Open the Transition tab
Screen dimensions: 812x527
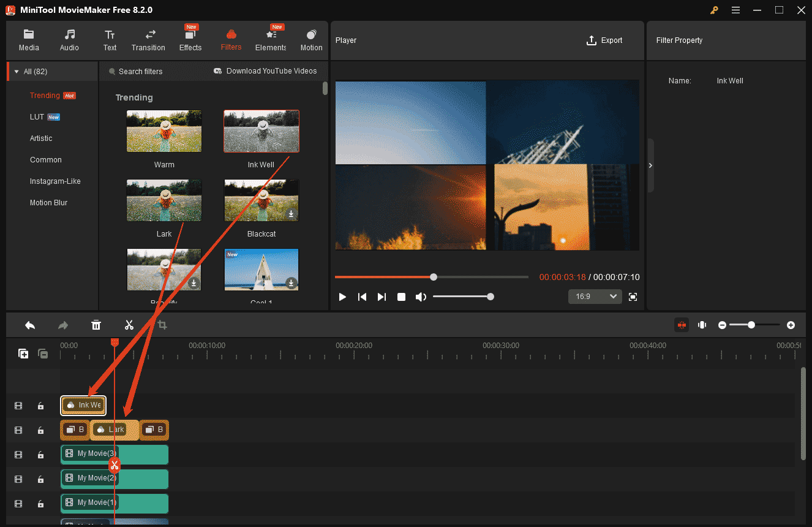148,40
